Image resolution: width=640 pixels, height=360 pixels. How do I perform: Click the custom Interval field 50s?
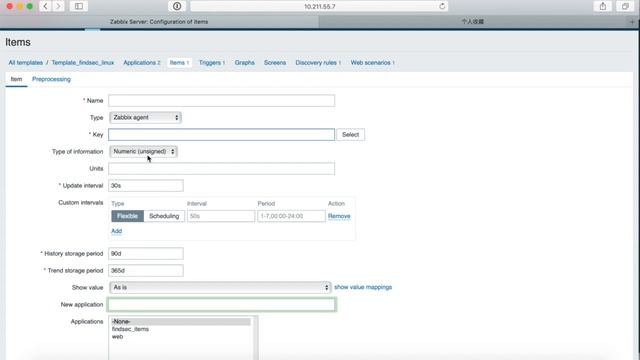[x=221, y=216]
